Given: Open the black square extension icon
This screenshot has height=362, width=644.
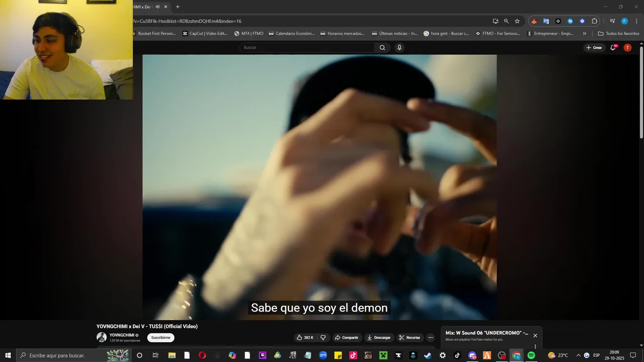Looking at the screenshot, I should pyautogui.click(x=558, y=21).
